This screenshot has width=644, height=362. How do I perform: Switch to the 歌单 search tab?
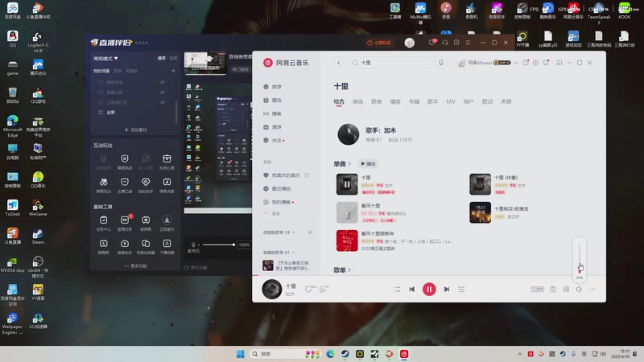click(x=377, y=102)
